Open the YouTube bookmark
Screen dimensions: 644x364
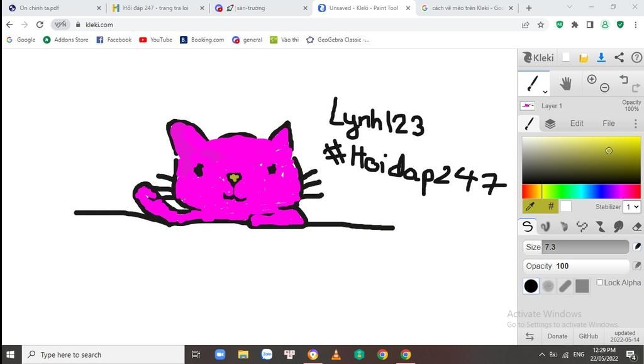coord(156,40)
